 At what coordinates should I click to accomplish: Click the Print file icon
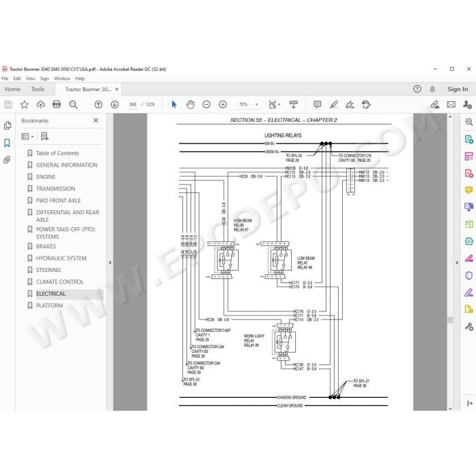click(56, 105)
